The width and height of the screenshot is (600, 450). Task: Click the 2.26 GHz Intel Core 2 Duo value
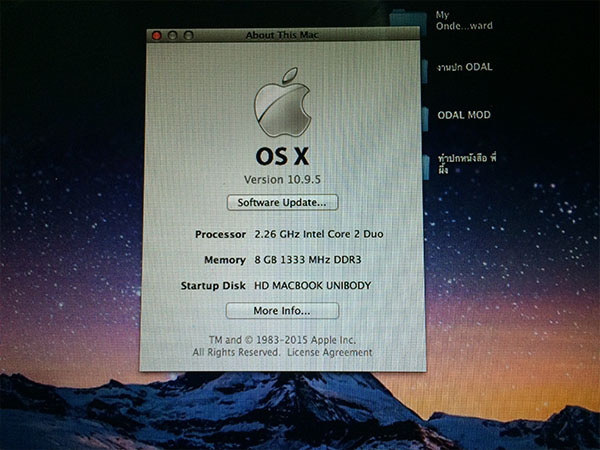[319, 234]
